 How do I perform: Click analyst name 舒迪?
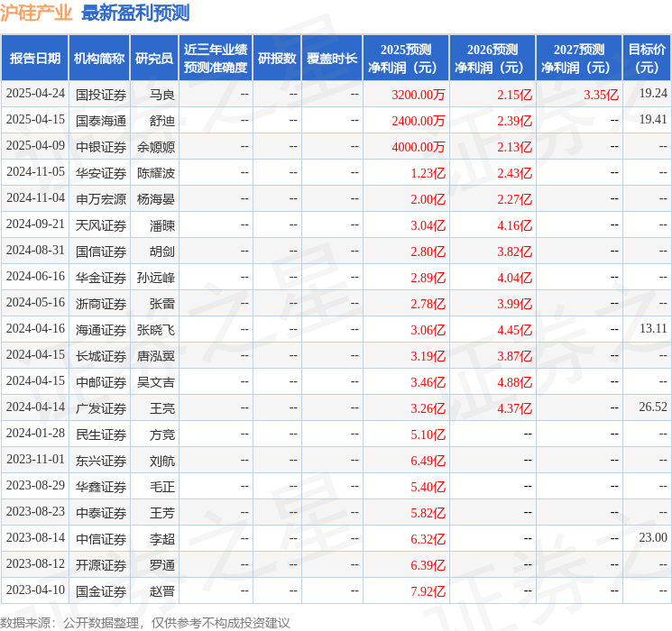point(162,121)
